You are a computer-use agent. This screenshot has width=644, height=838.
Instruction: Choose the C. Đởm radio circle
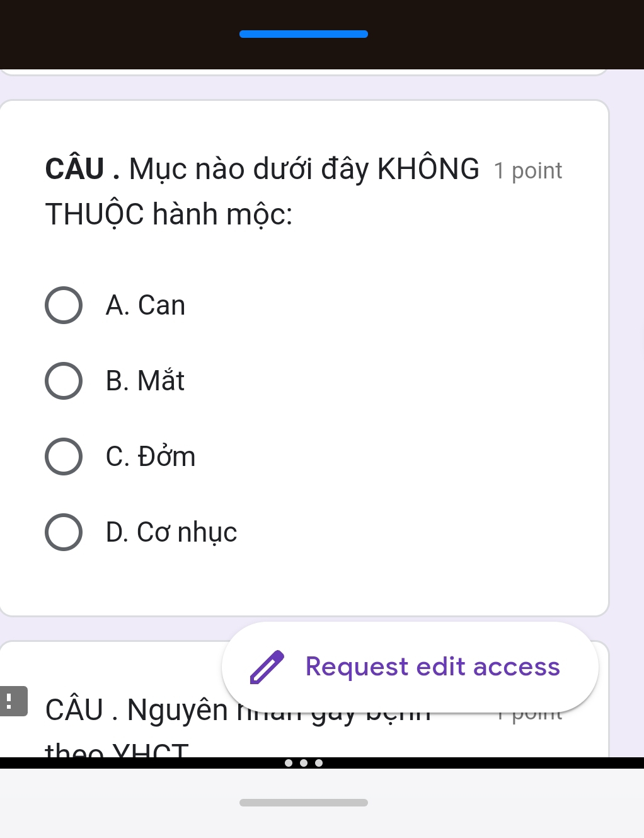pos(64,457)
